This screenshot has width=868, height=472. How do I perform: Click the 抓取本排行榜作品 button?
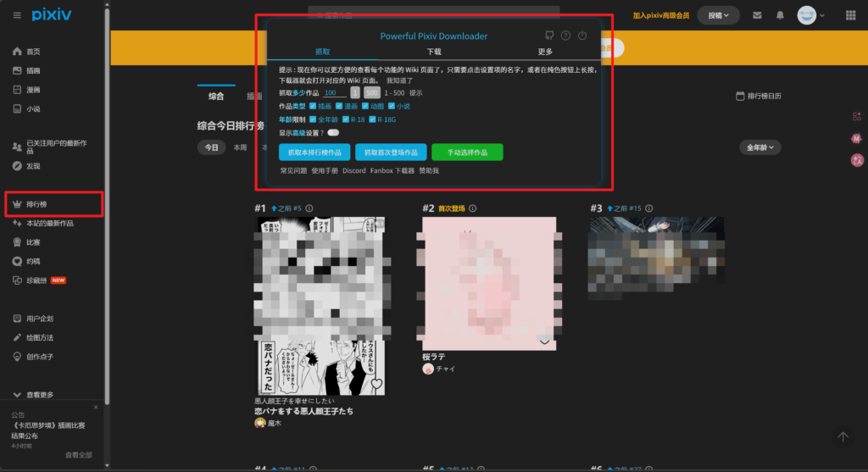pyautogui.click(x=314, y=153)
